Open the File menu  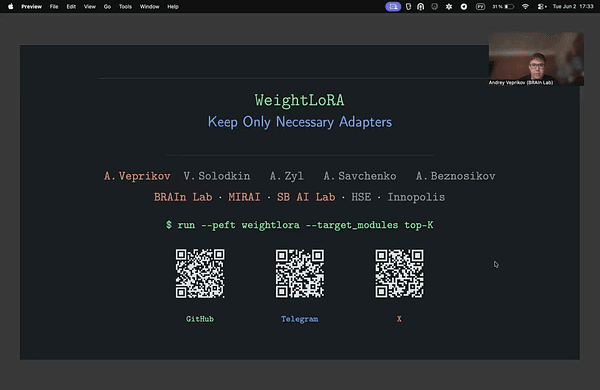(54, 7)
